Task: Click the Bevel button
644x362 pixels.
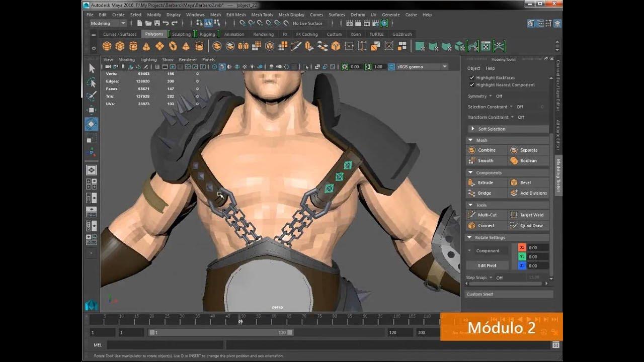Action: 528,183
